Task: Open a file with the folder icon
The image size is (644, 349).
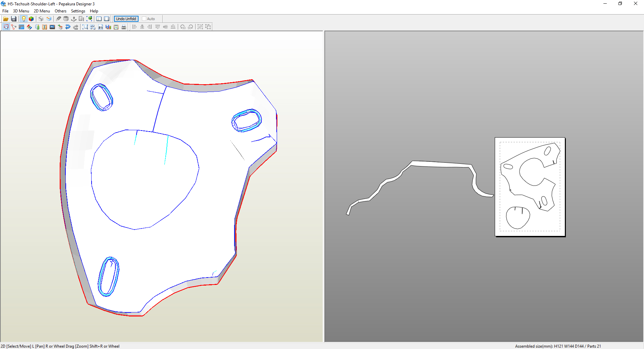Action: click(6, 19)
